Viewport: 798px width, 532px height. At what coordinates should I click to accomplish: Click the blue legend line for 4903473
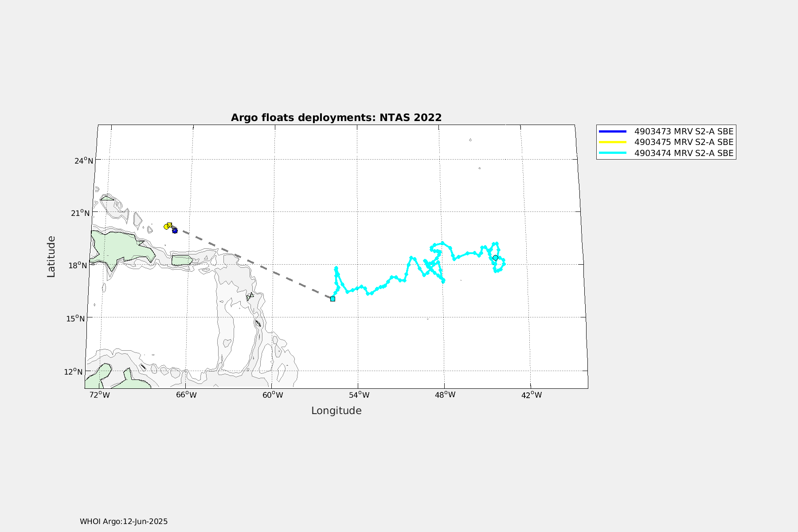[613, 131]
